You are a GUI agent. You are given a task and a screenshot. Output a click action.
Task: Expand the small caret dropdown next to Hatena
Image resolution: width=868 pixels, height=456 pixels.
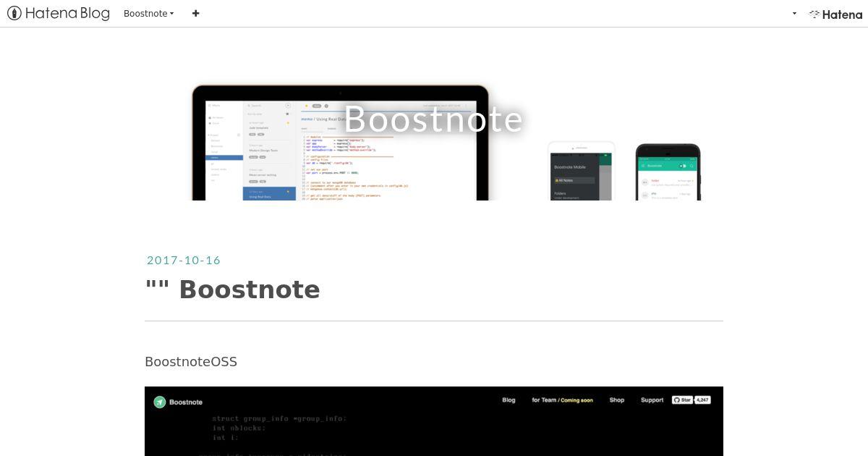point(794,13)
